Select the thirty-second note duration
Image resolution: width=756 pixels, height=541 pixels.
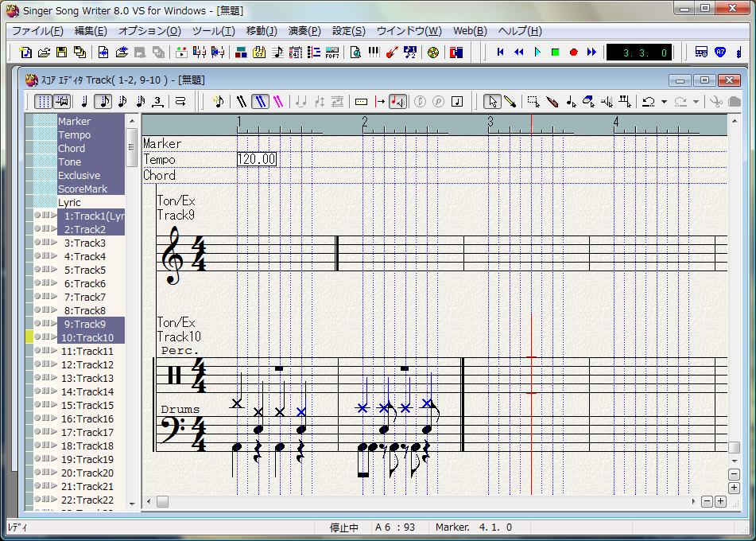140,101
